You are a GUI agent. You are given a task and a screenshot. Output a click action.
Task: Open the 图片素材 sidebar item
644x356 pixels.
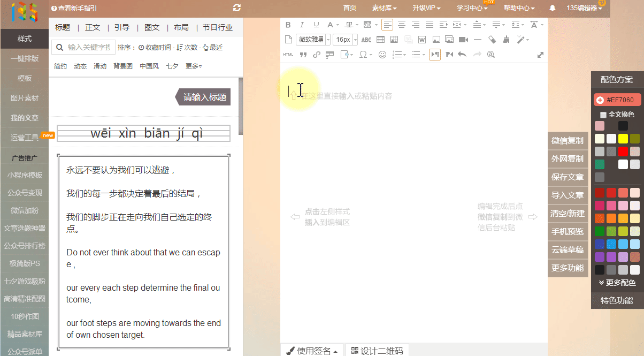(x=24, y=98)
